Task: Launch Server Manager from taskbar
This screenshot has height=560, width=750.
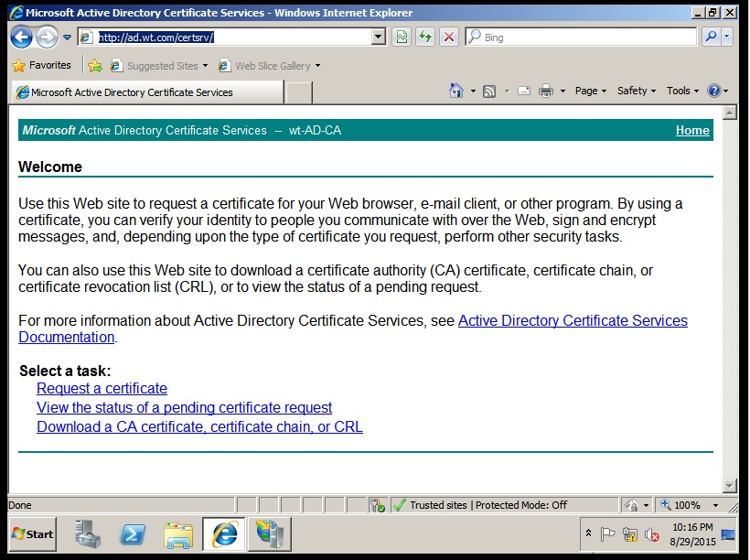Action: tap(88, 534)
